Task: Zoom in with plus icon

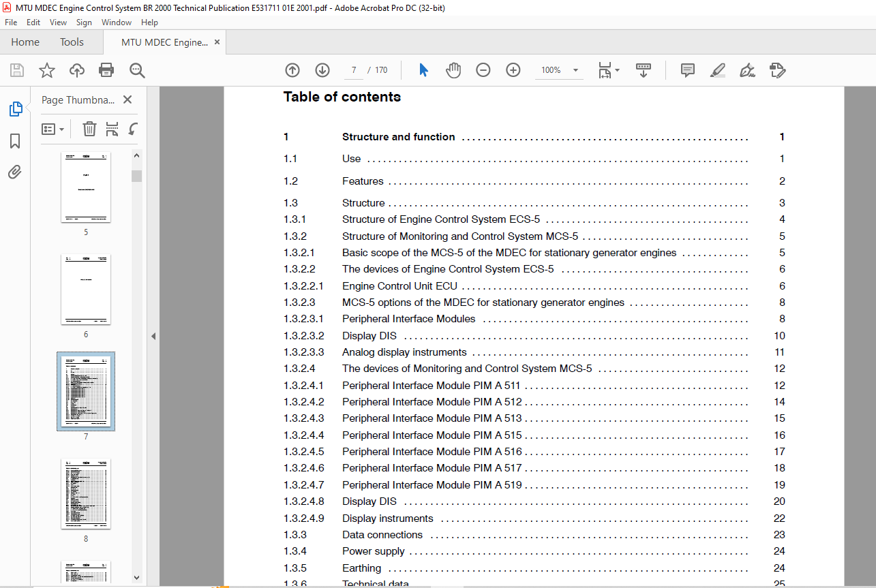Action: click(513, 70)
